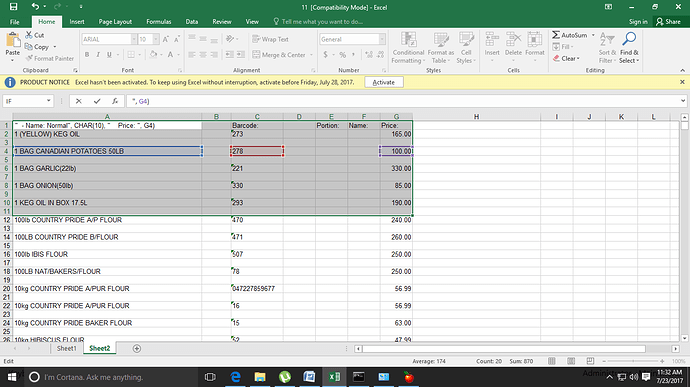The image size is (690, 387).
Task: Open the Windows Start menu
Action: click(x=12, y=377)
